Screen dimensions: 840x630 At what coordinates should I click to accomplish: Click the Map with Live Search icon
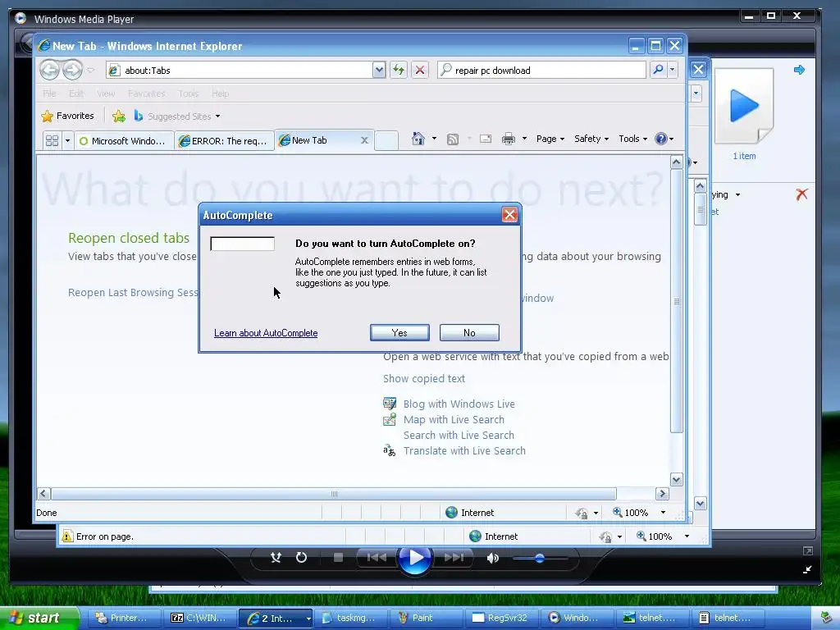point(390,419)
